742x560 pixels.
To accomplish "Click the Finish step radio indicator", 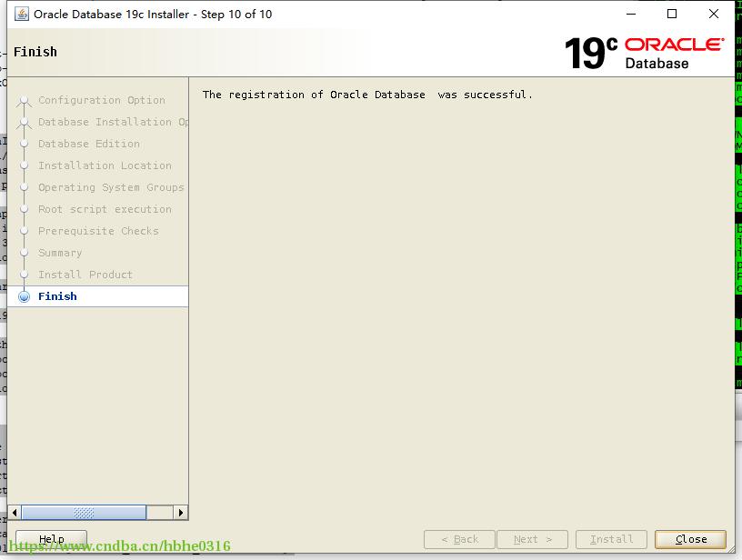I will [25, 296].
